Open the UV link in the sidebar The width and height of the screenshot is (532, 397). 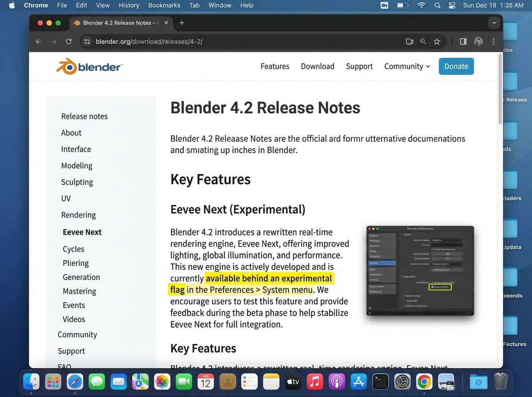66,198
